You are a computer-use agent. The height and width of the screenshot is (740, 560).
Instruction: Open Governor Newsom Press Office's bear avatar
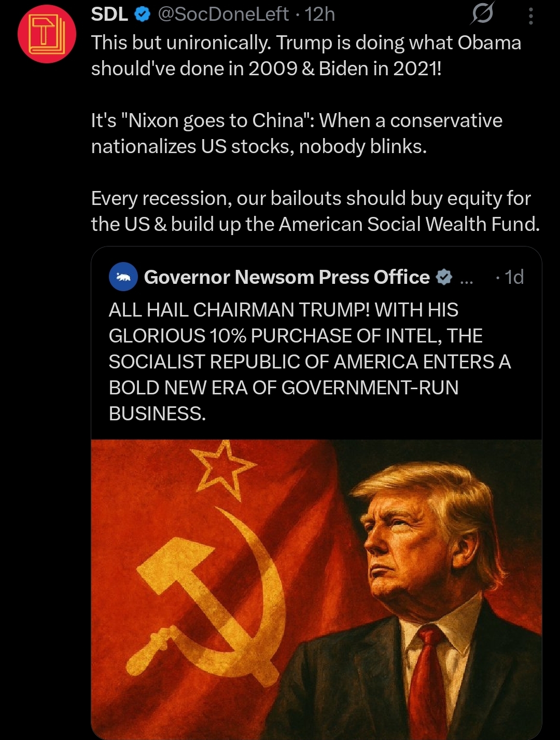[123, 277]
